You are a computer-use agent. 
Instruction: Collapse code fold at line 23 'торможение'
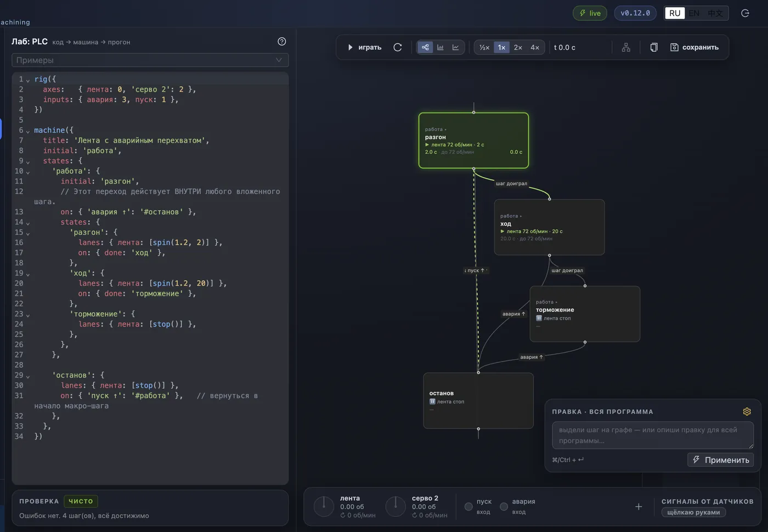28,315
